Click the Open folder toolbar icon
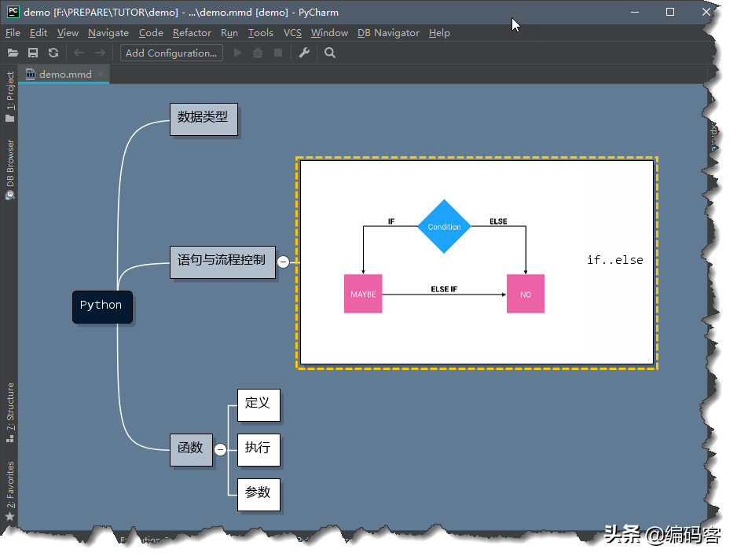The image size is (737, 560). (13, 53)
